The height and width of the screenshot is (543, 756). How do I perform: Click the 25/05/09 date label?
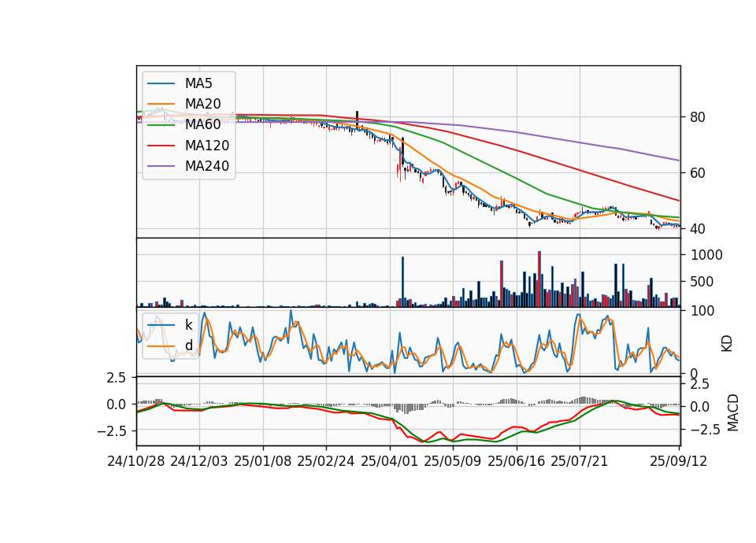coord(453,461)
